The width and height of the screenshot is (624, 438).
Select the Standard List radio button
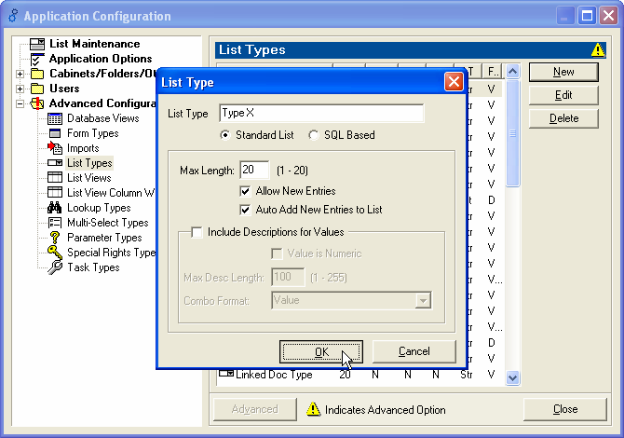pos(225,135)
